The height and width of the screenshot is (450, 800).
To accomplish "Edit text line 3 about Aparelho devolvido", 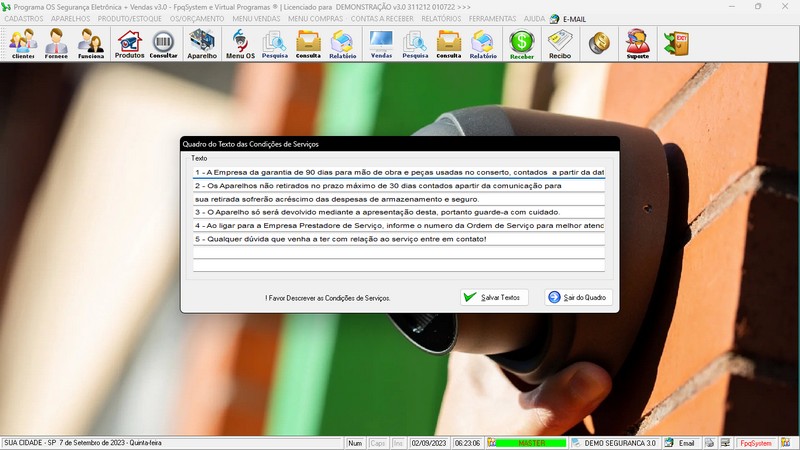I will (x=399, y=212).
